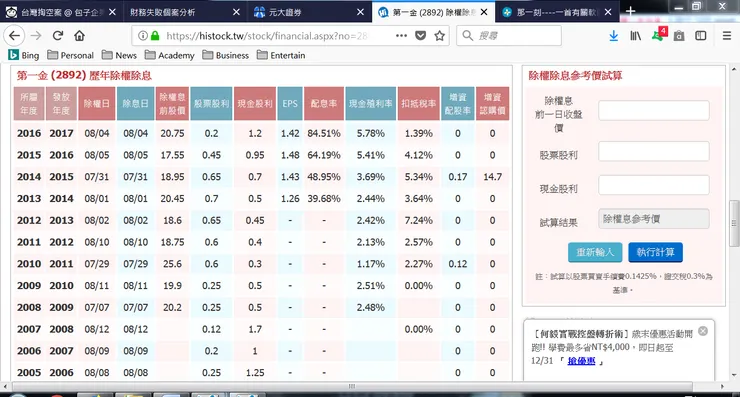The width and height of the screenshot is (740, 397).
Task: Click the scrollbar down arrow
Action: [734, 375]
